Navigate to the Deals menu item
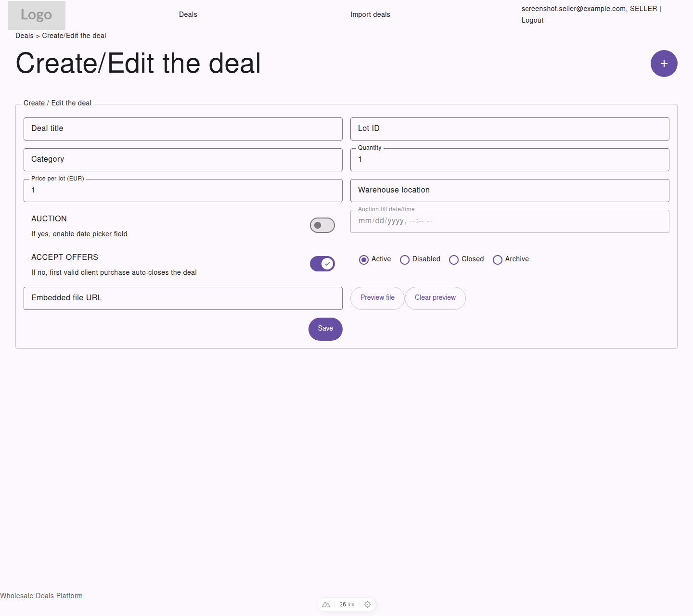Viewport: 693px width, 616px height. point(188,14)
